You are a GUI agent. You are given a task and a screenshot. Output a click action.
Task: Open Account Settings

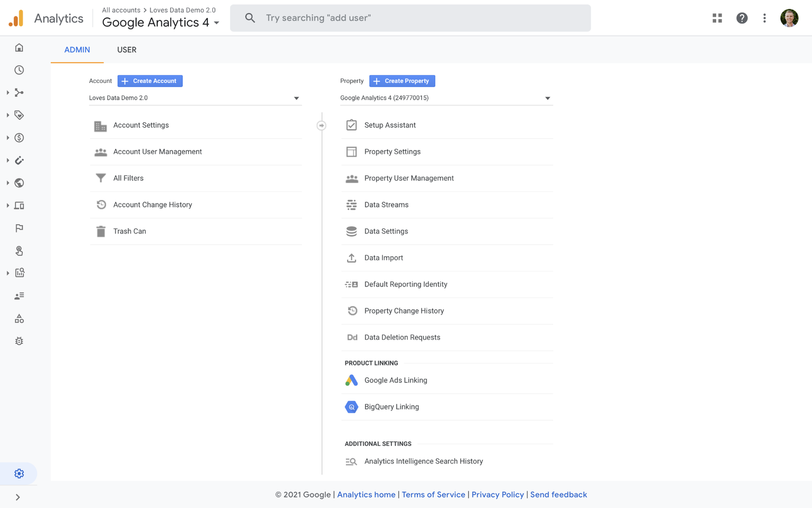coord(195,125)
